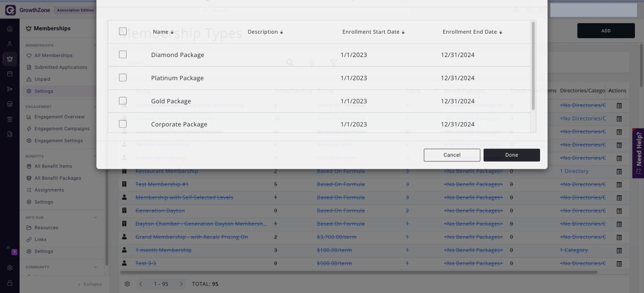
Task: Click the Diamond Package name text
Action: click(x=177, y=55)
